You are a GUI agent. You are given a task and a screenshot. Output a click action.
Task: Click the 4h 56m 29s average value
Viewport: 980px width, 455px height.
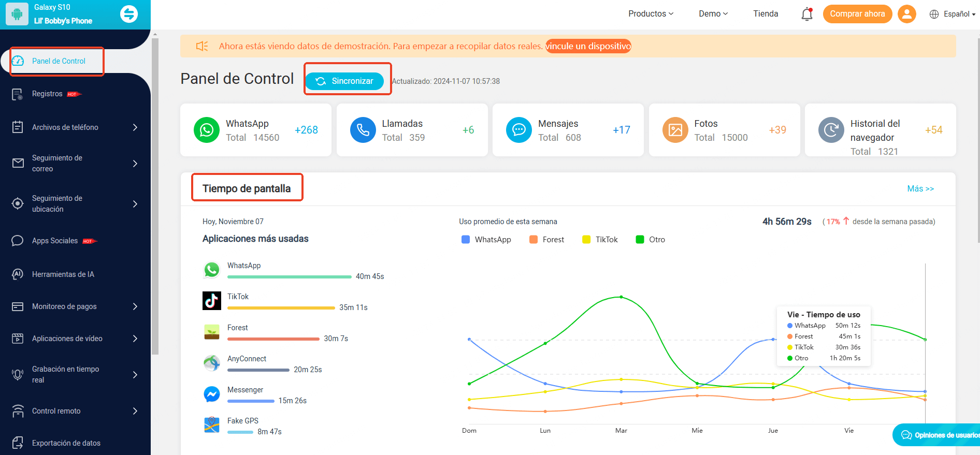click(787, 222)
